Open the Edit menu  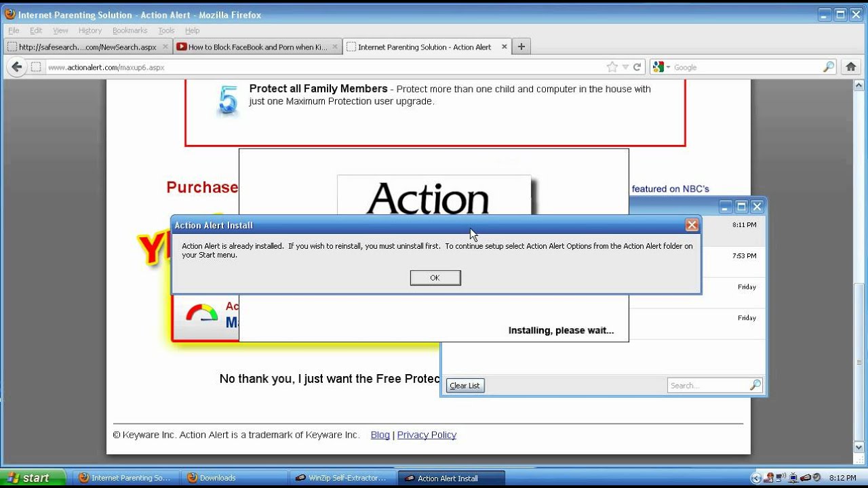tap(36, 30)
